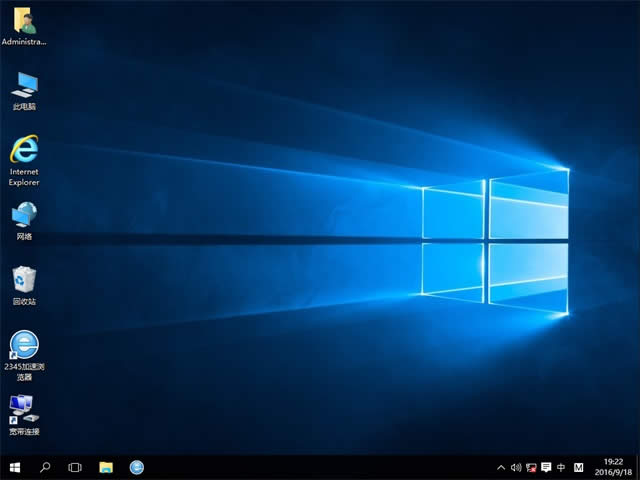The image size is (640, 480).
Task: Click Show Desktop strip at the taskbar's far end
Action: 638,467
